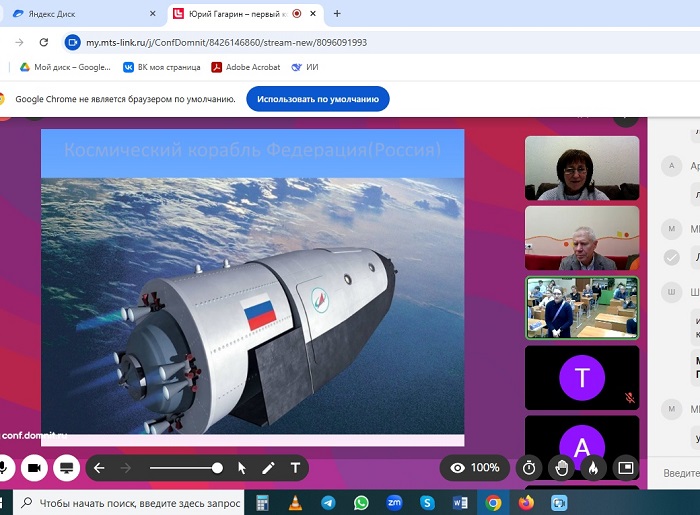Click the screen share monitor icon
The image size is (700, 515).
[66, 467]
